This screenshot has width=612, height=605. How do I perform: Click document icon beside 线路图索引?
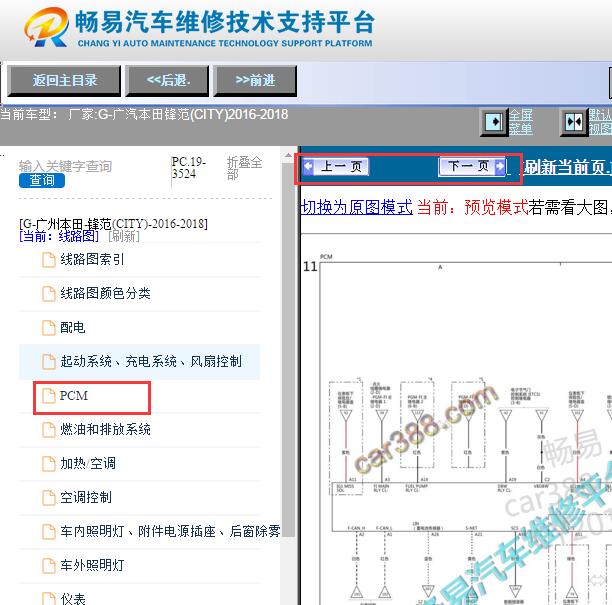coord(49,260)
